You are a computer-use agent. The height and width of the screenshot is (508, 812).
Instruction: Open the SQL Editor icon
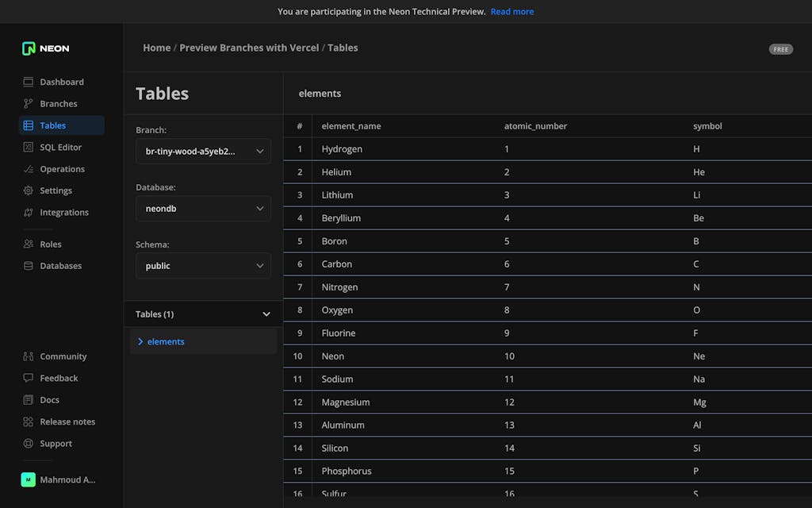(x=29, y=148)
